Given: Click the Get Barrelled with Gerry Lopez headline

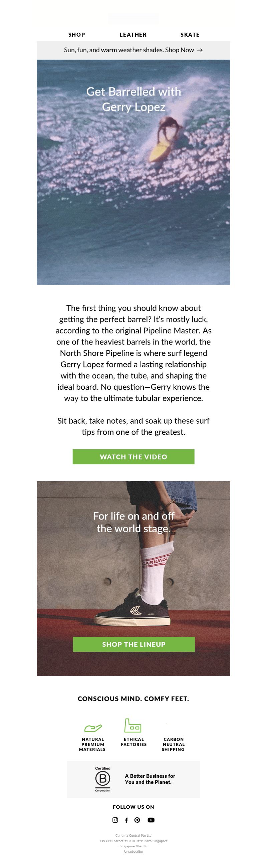Looking at the screenshot, I should click(x=134, y=99).
